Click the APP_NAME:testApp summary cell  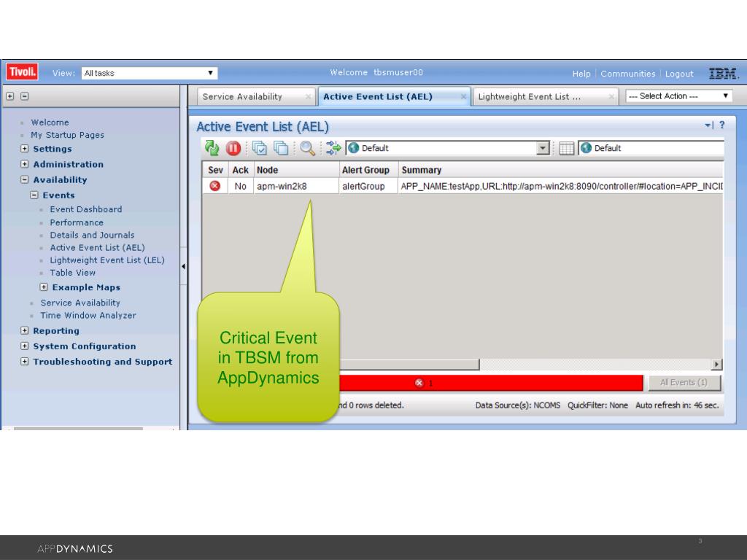point(561,186)
